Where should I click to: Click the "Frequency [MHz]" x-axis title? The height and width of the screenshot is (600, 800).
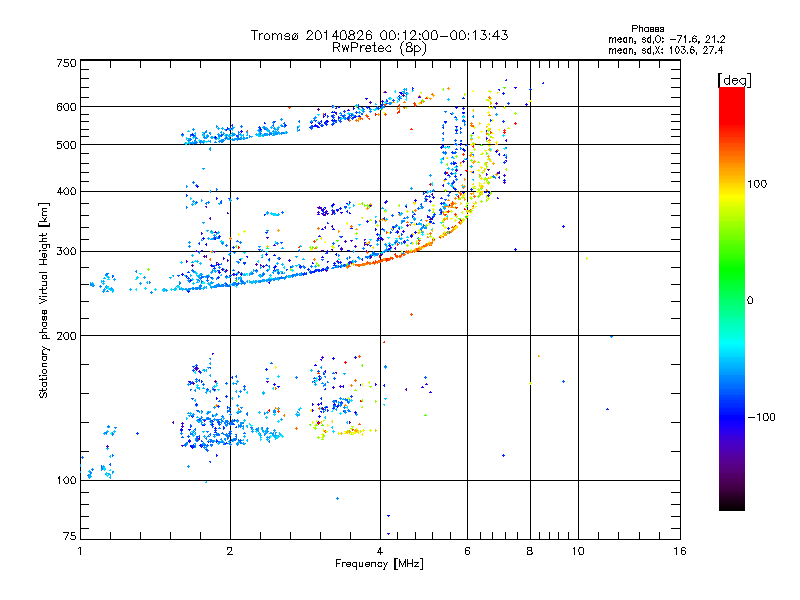click(x=379, y=564)
